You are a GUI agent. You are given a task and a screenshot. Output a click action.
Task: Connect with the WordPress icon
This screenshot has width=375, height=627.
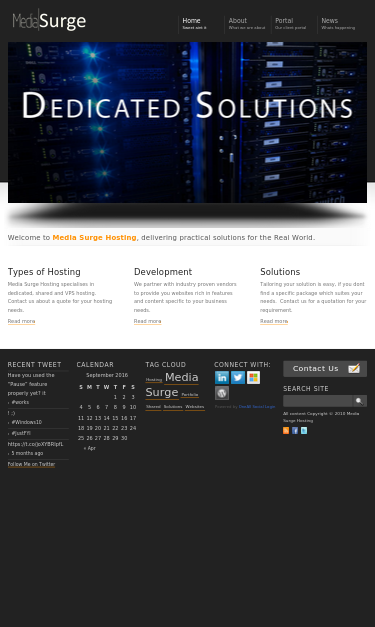(x=222, y=393)
